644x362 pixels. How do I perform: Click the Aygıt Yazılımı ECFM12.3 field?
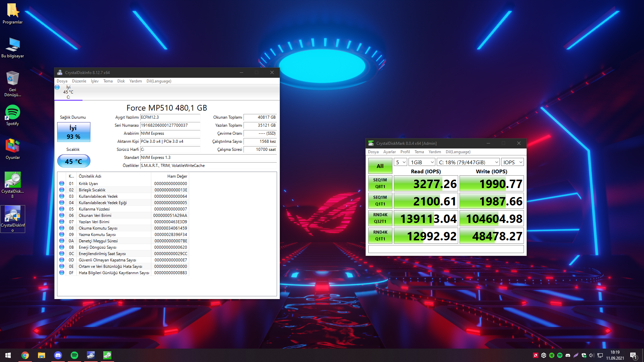[170, 117]
